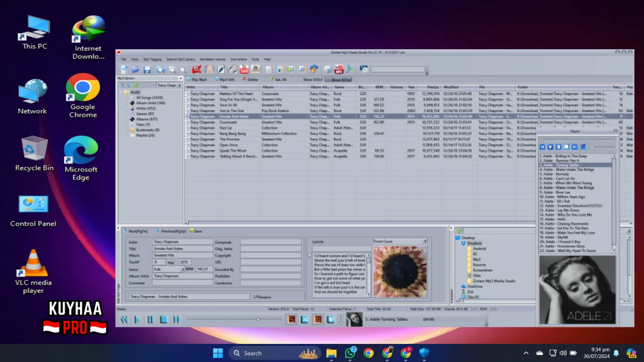
Task: Click the CD ripper disc toolbar icon
Action: coord(328,69)
